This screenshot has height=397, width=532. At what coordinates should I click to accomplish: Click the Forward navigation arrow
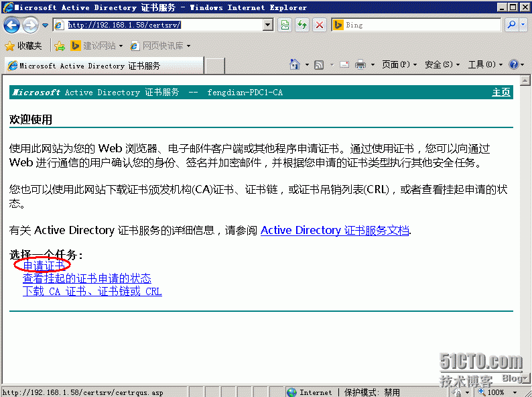(x=31, y=25)
